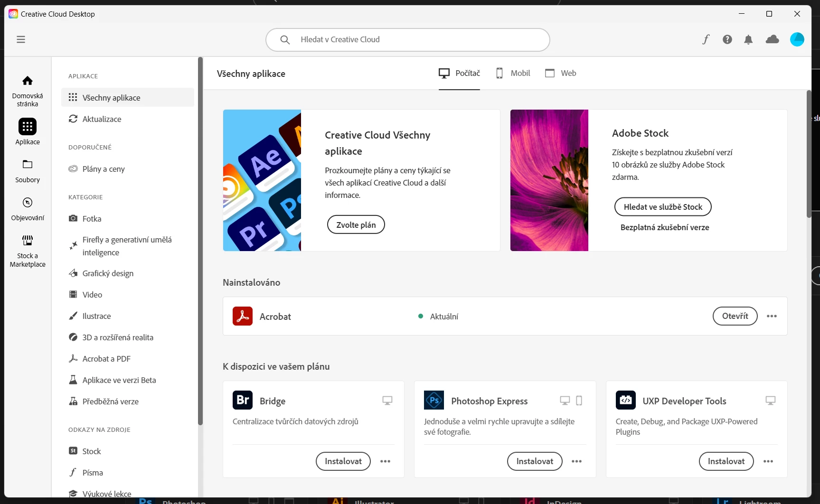Select Všechny aplikace in sidebar
The image size is (820, 504).
pyautogui.click(x=128, y=97)
